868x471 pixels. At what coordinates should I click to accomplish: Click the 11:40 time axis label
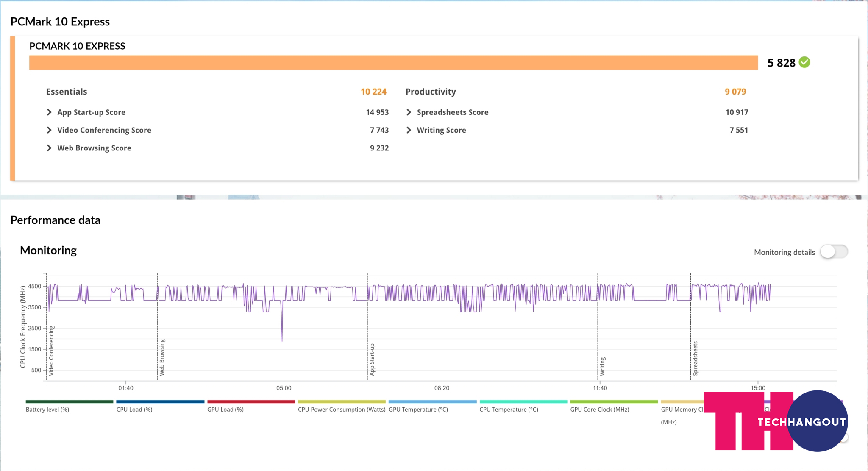(x=600, y=388)
